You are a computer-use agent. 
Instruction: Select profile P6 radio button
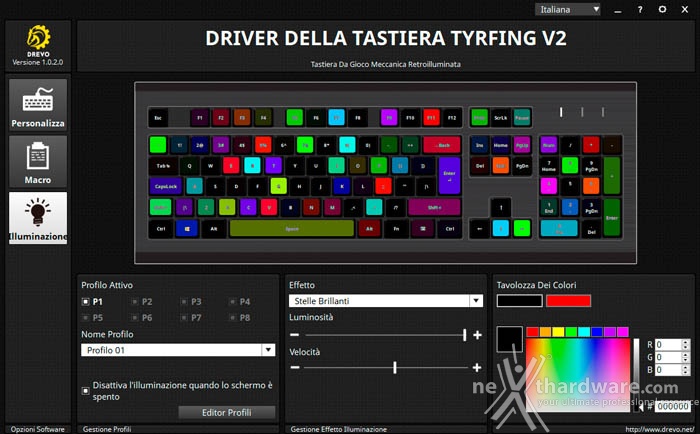pos(134,318)
